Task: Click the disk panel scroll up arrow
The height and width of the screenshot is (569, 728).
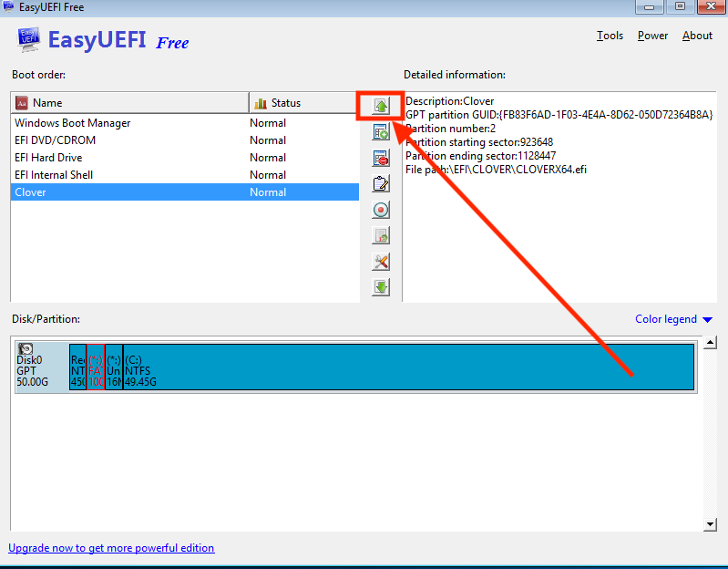Action: coord(710,343)
